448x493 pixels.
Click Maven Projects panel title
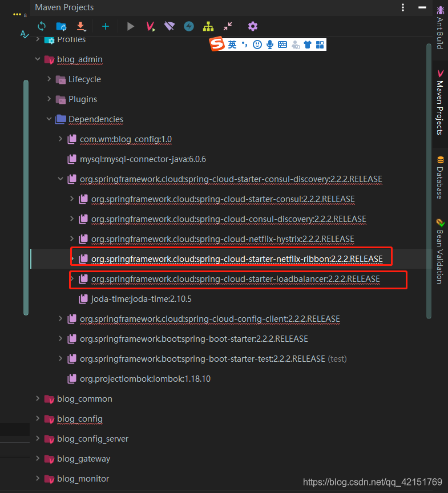click(64, 7)
